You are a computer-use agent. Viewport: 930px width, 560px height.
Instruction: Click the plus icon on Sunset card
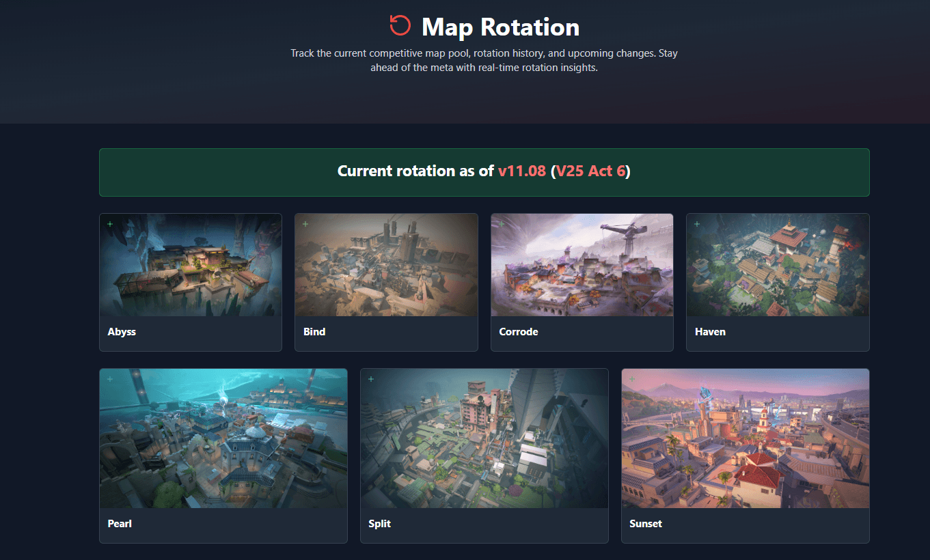[632, 379]
